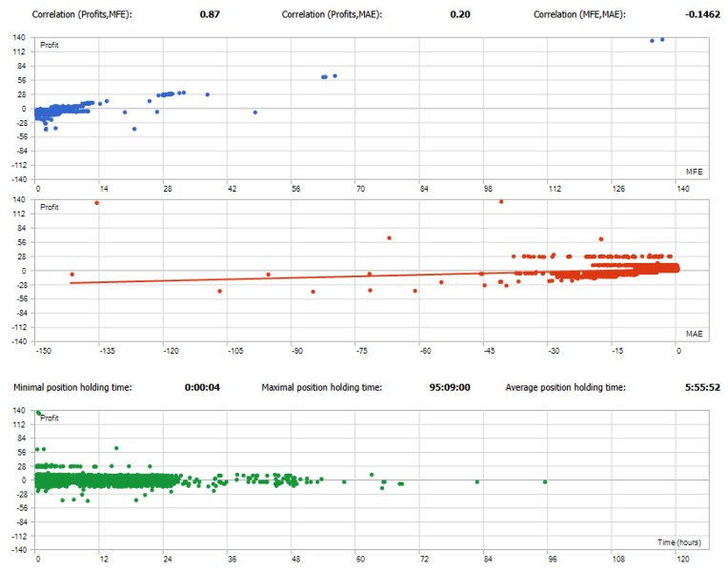Click the top green point near profit 140
Image resolution: width=728 pixels, height=572 pixels.
pyautogui.click(x=38, y=413)
